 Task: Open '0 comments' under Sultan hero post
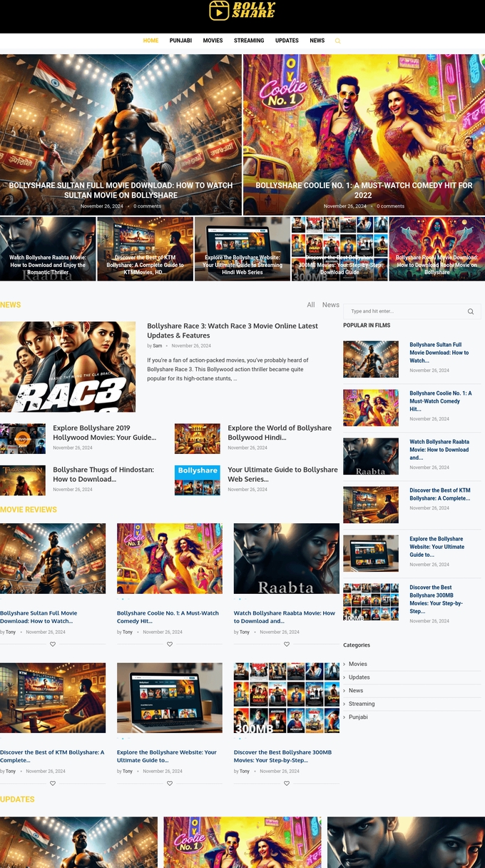(x=148, y=206)
